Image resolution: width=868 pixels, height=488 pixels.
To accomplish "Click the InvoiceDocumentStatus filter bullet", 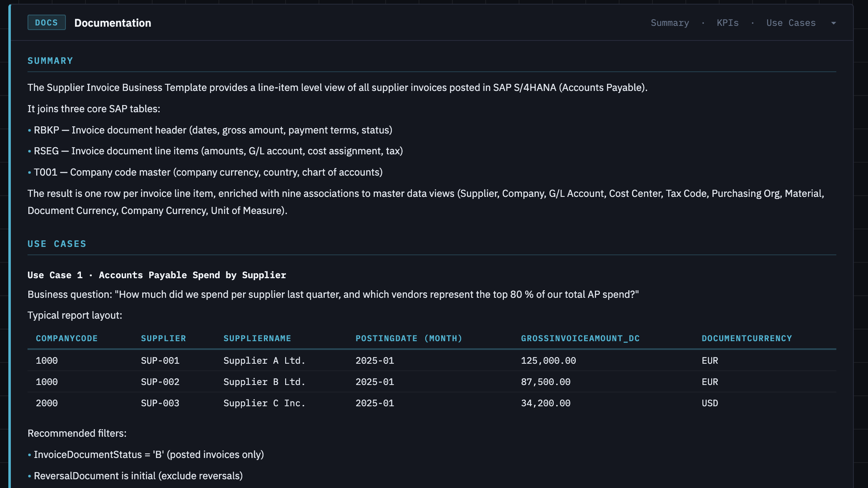I will coord(148,455).
